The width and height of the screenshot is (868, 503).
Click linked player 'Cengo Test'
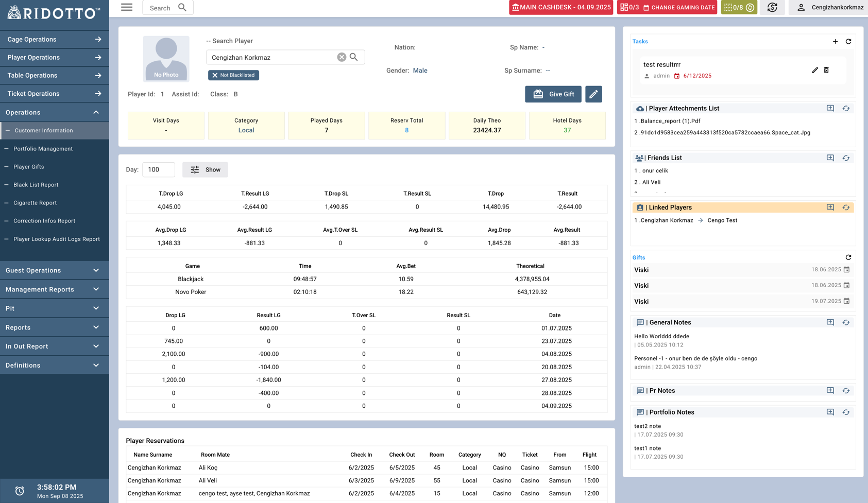(722, 220)
